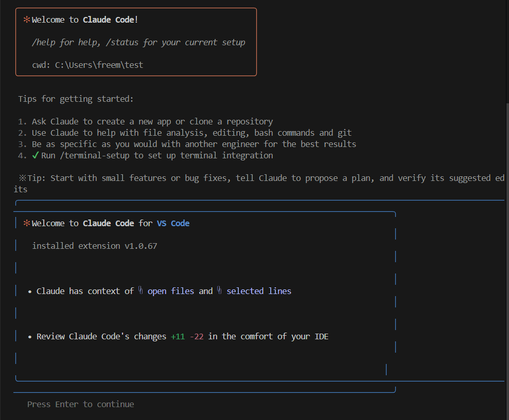509x420 pixels.
Task: Click the orange asterisk in the VS Code welcome box
Action: 27,223
